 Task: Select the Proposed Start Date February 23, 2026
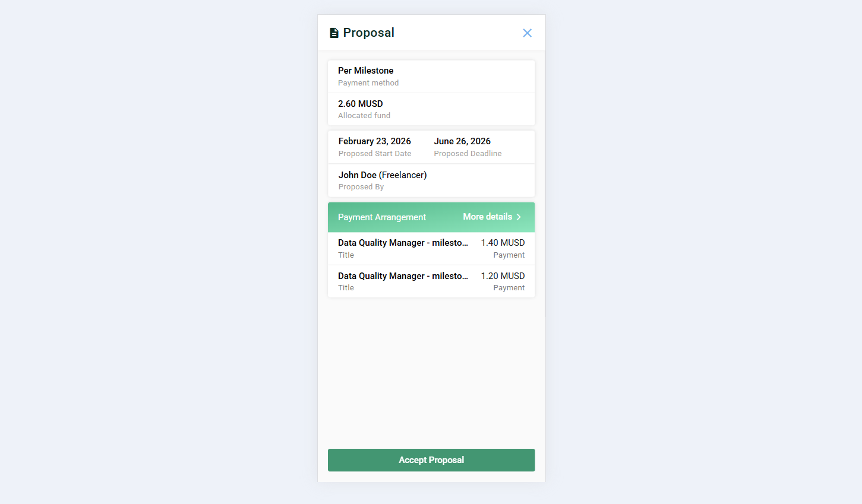tap(374, 147)
